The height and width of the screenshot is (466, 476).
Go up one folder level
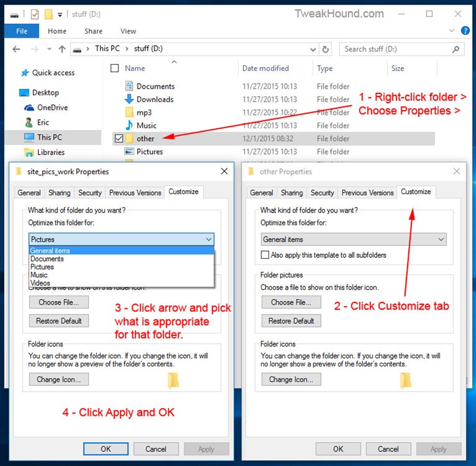click(62, 49)
